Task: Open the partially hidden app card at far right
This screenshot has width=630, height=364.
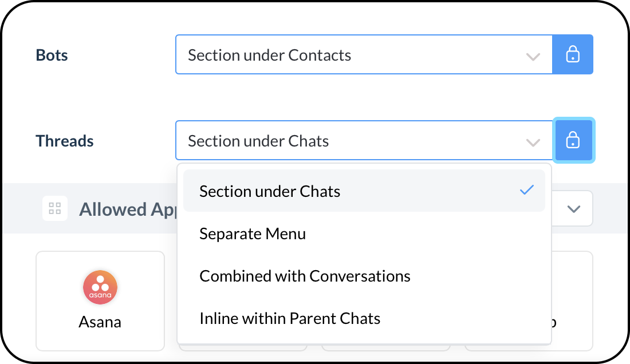Action: [572, 300]
